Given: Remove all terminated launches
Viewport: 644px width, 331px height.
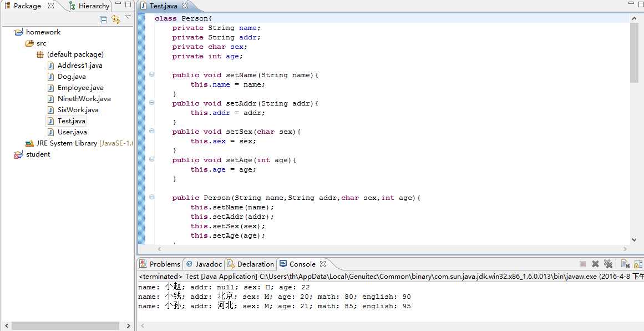Looking at the screenshot, I should coord(608,264).
